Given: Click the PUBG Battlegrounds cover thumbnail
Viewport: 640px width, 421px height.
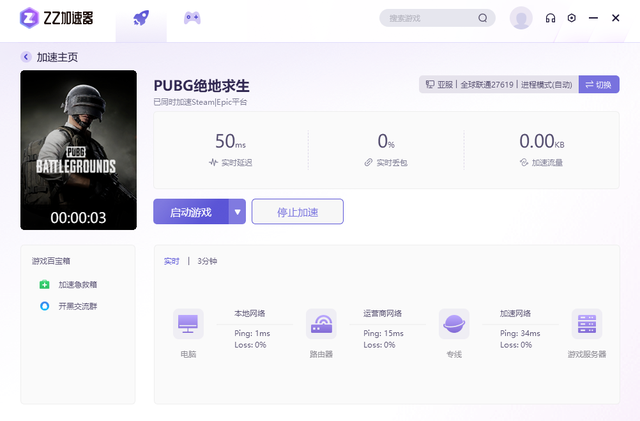Looking at the screenshot, I should [78, 150].
